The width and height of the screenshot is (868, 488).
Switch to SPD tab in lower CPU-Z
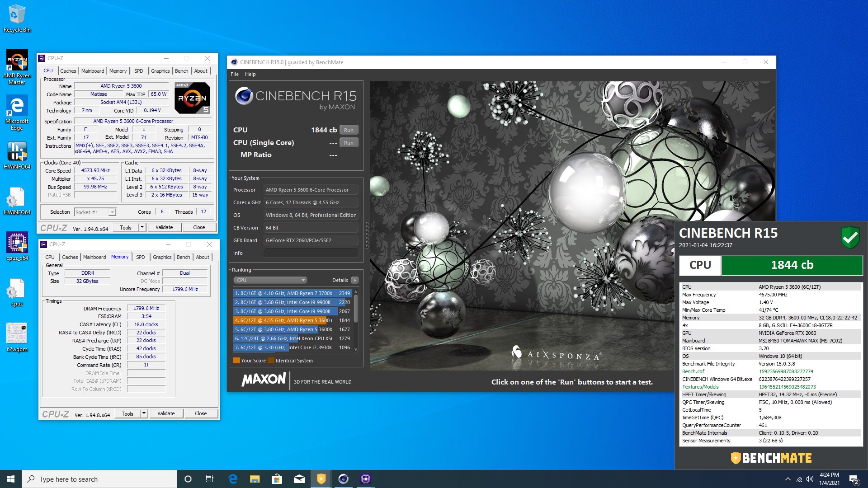[x=141, y=257]
